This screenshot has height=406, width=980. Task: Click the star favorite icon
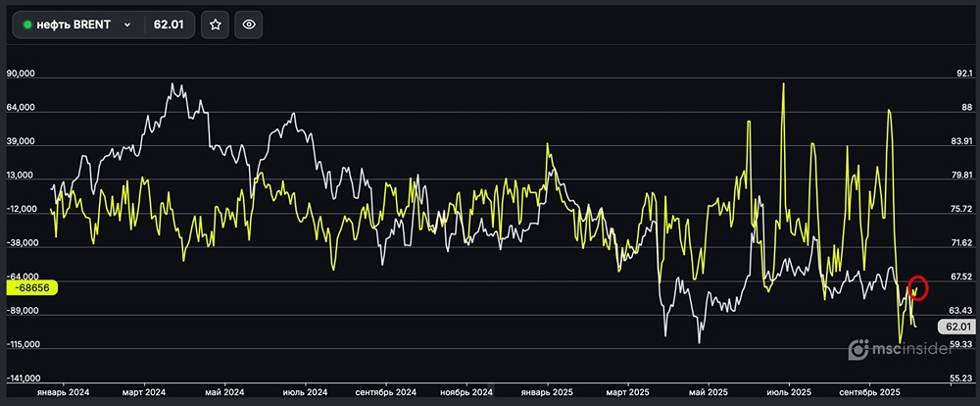pos(216,25)
